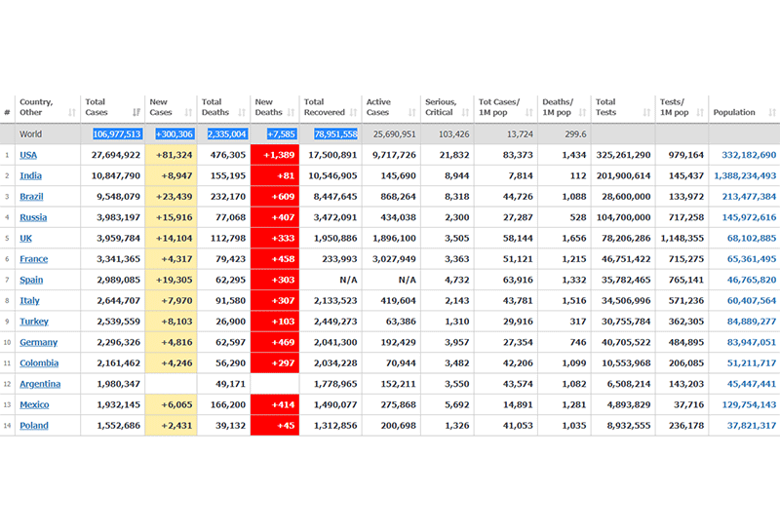Click sort icon in Total Recovered header
Viewport: 780px width, 532px height.
click(354, 113)
